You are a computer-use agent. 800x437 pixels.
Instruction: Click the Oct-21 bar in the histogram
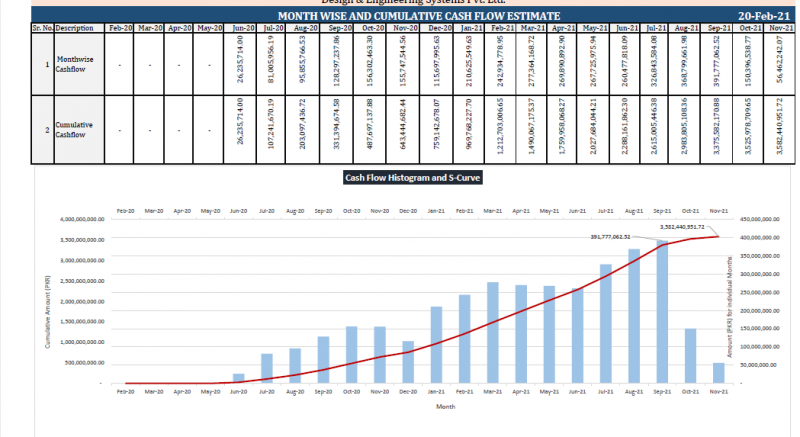(x=690, y=356)
